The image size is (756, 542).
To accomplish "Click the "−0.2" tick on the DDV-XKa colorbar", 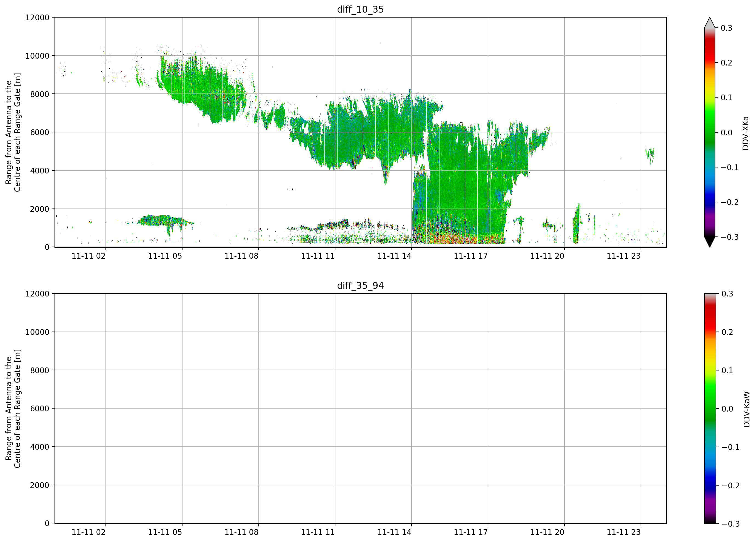I will click(730, 202).
